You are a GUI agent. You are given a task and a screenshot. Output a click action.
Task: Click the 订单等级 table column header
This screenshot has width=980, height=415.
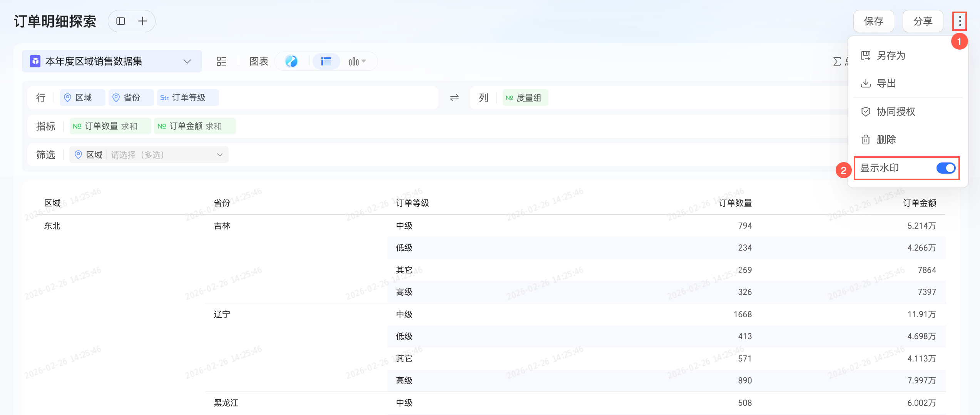(412, 203)
